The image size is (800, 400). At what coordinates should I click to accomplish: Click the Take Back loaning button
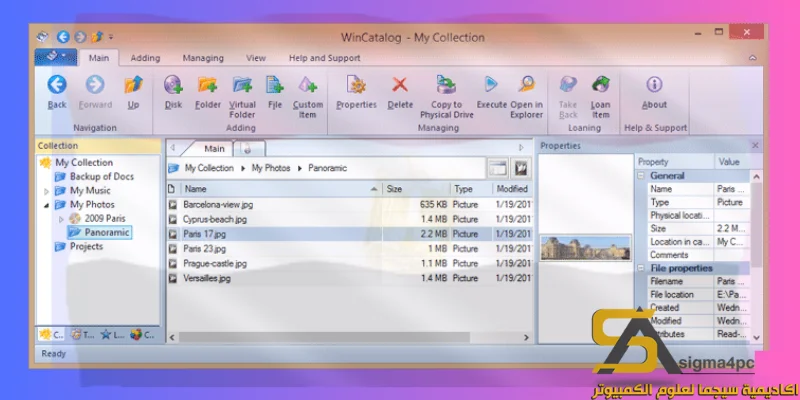point(568,97)
